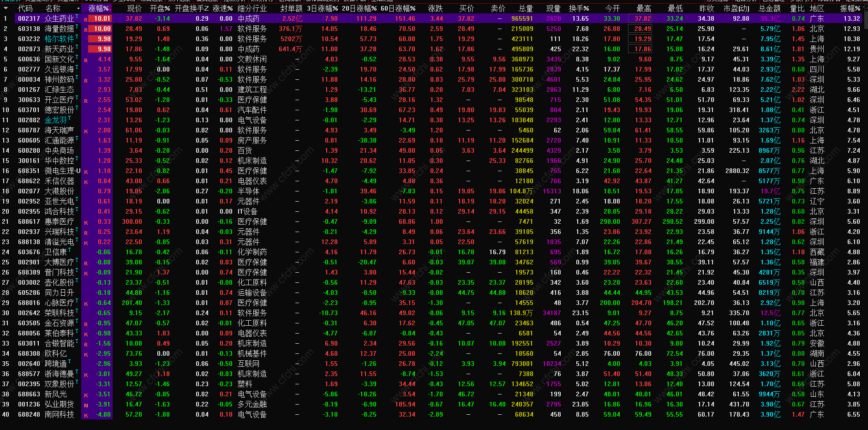Sort by the 60日涨幅% column header

[398, 8]
